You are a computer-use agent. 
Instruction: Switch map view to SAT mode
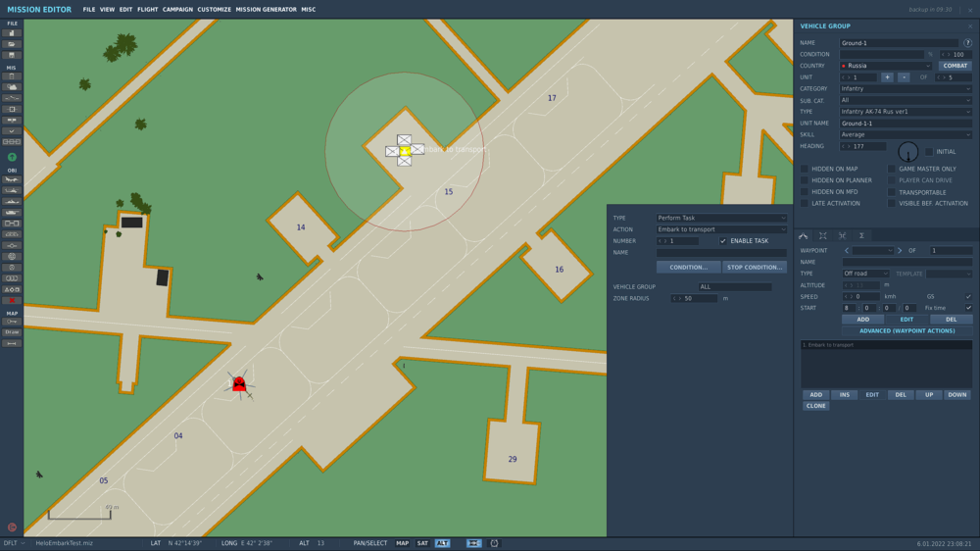point(422,543)
